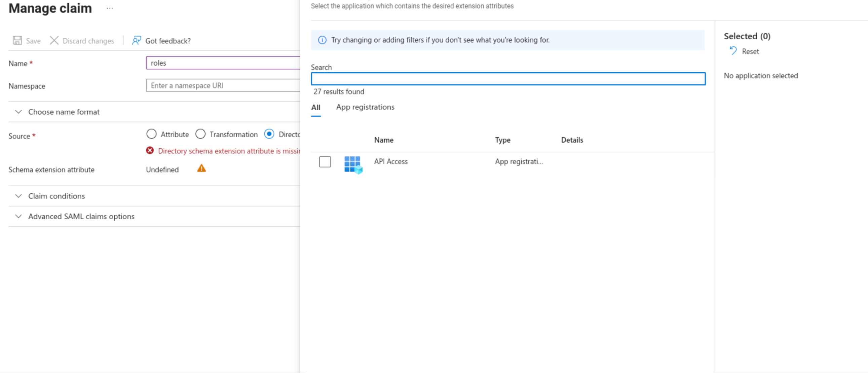868x373 pixels.
Task: Click the No application selected text
Action: (x=760, y=76)
